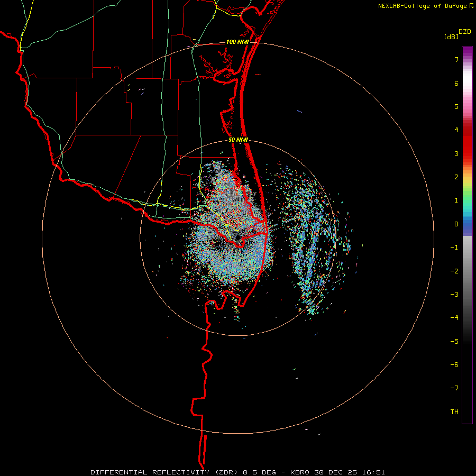Click the 4 value on the color scale

pyautogui.click(x=456, y=130)
